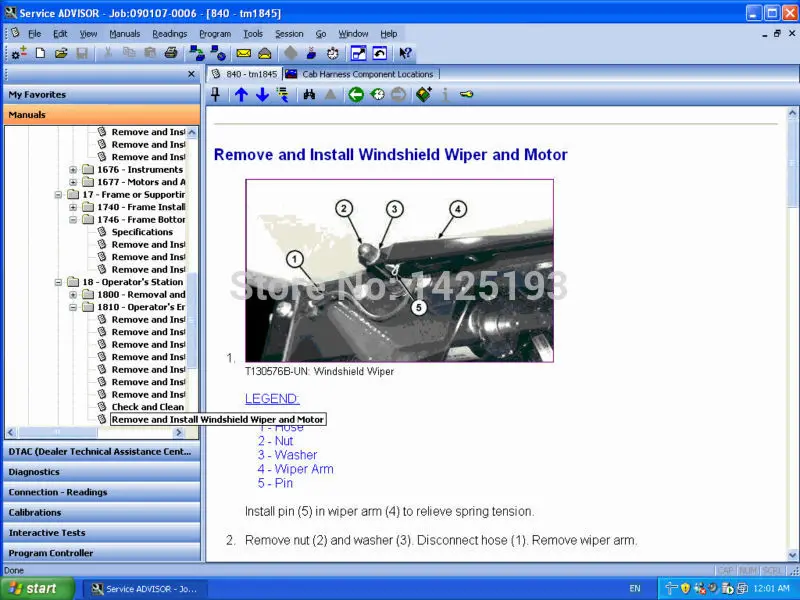Click the green book add favorite icon

(423, 94)
